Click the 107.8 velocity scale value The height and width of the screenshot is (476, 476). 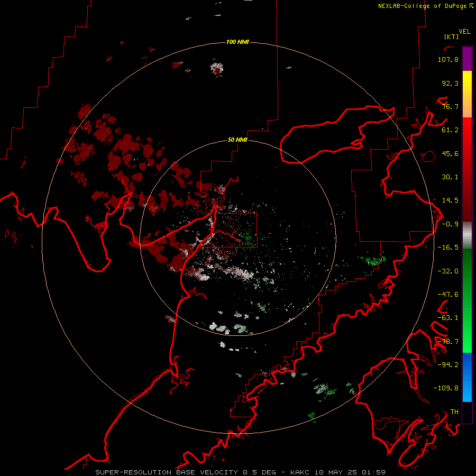tap(448, 59)
